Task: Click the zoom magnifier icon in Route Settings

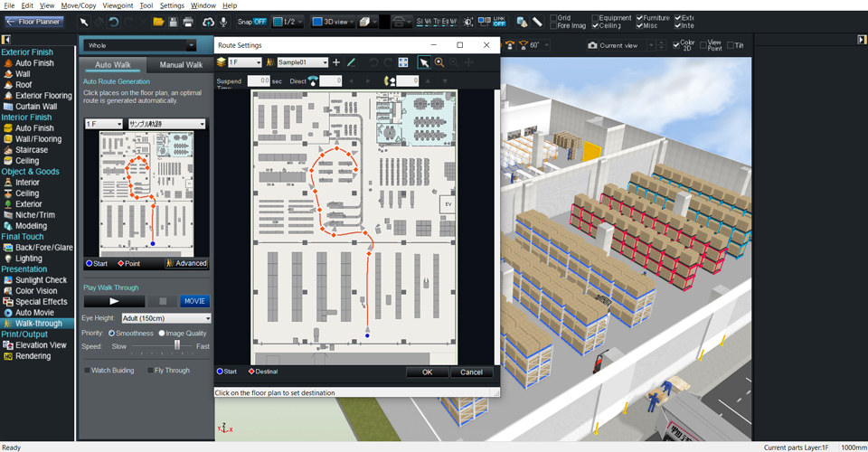Action: (439, 62)
